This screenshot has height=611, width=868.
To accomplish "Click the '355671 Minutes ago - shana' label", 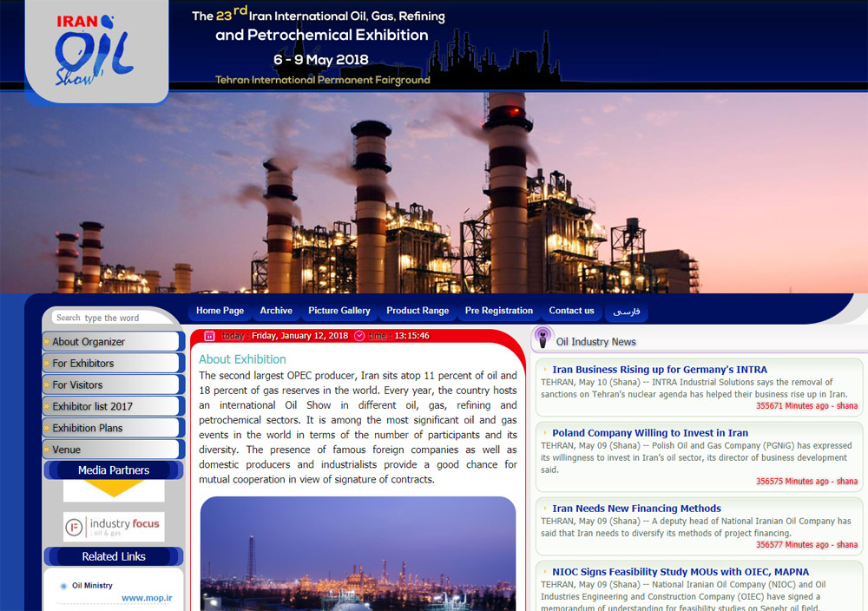I will 806,405.
